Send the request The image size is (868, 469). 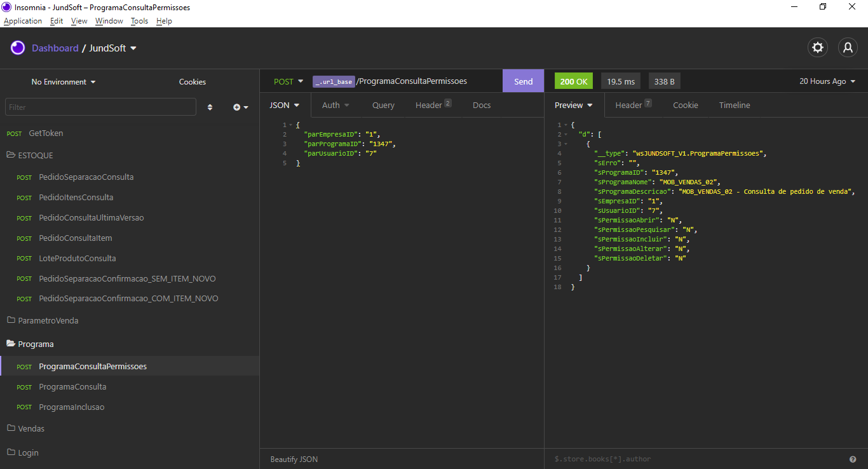(524, 81)
